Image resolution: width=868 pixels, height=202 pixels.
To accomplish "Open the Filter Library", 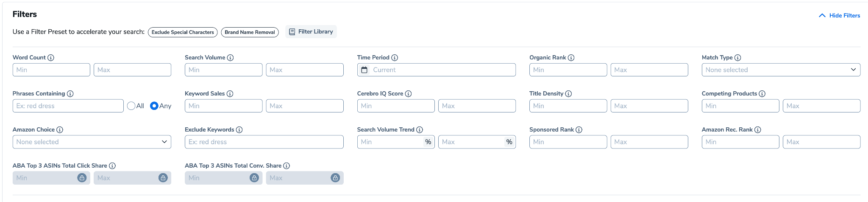I will coord(311,32).
